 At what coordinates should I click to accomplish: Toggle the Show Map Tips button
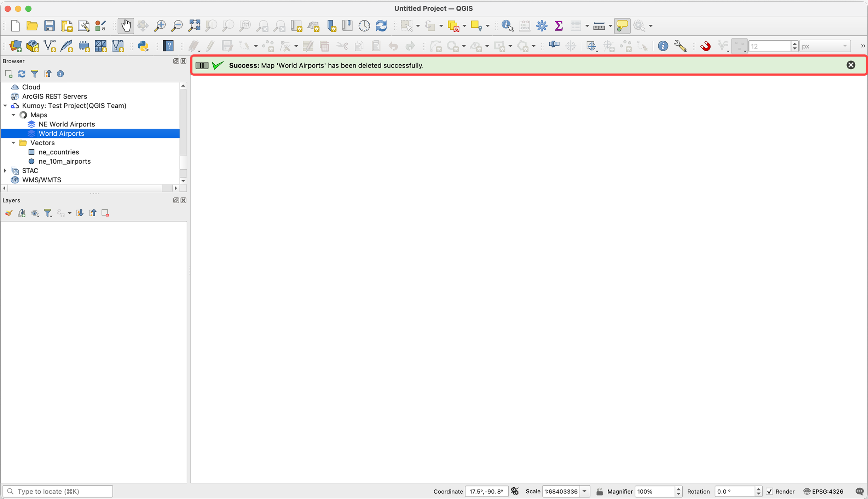(622, 26)
